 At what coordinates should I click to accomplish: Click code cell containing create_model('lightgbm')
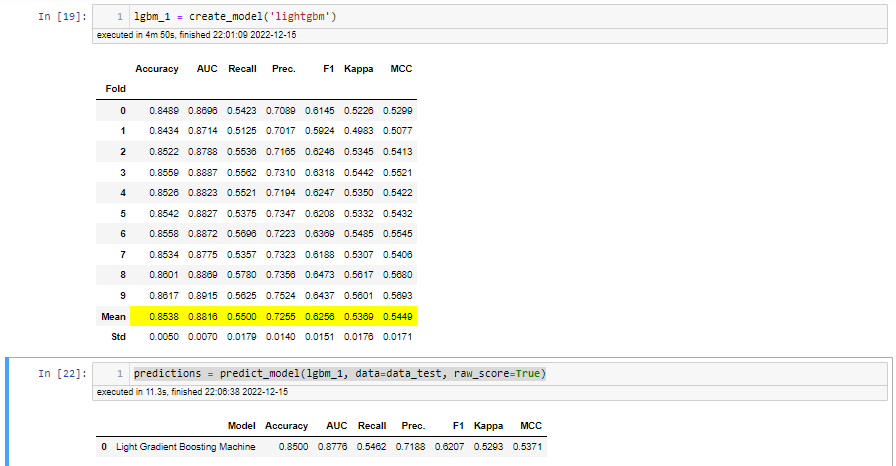click(x=490, y=17)
